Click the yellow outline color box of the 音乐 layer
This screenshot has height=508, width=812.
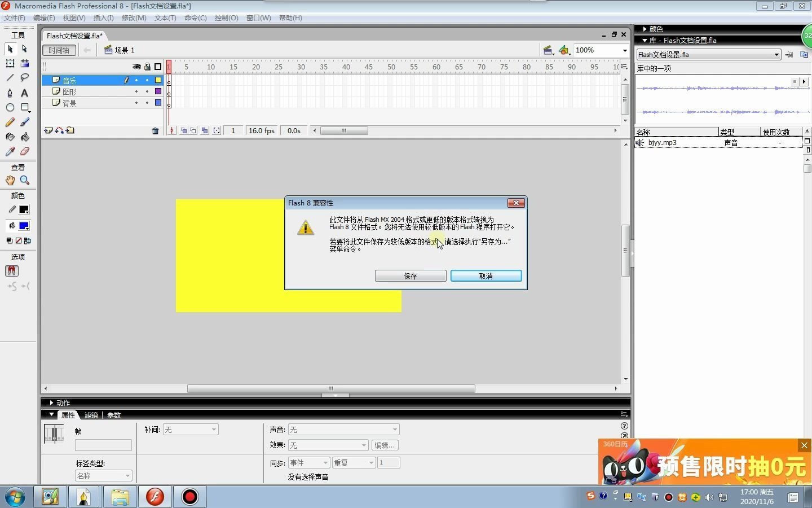coord(158,80)
